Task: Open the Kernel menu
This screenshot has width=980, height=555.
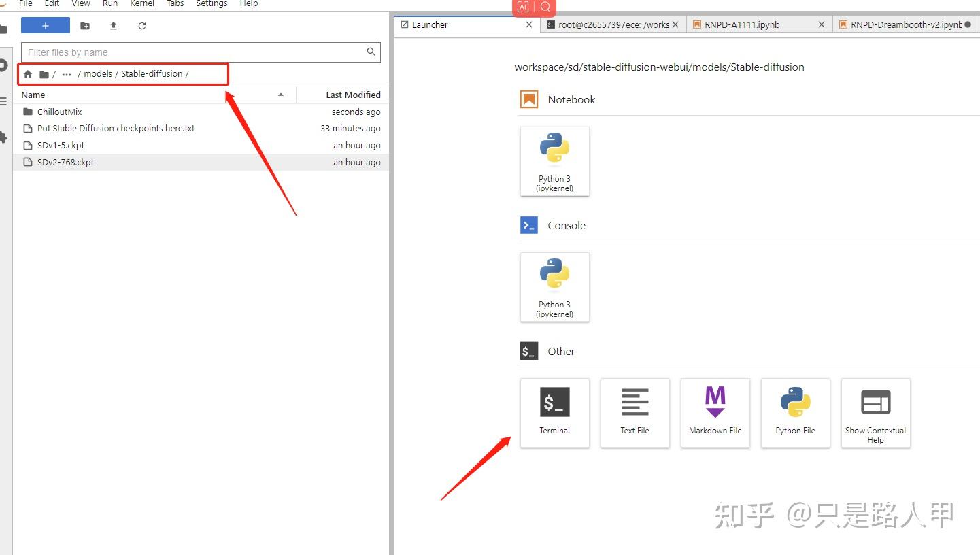Action: click(142, 3)
